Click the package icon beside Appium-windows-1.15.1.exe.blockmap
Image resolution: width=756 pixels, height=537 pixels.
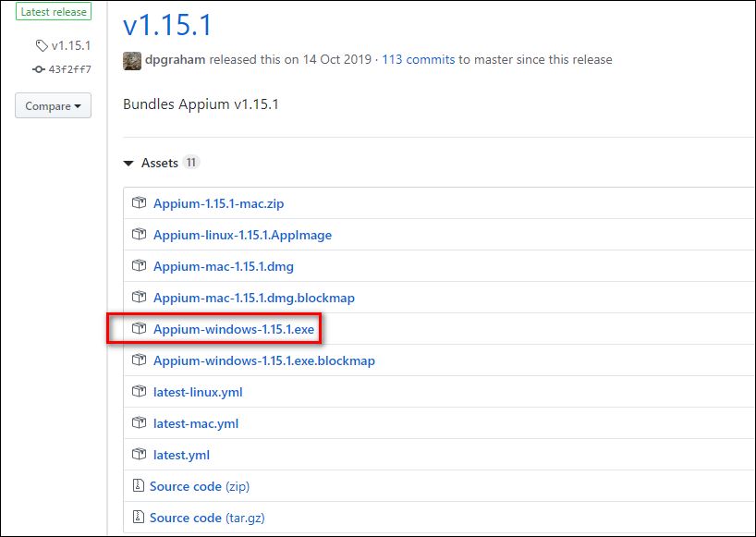pyautogui.click(x=139, y=360)
